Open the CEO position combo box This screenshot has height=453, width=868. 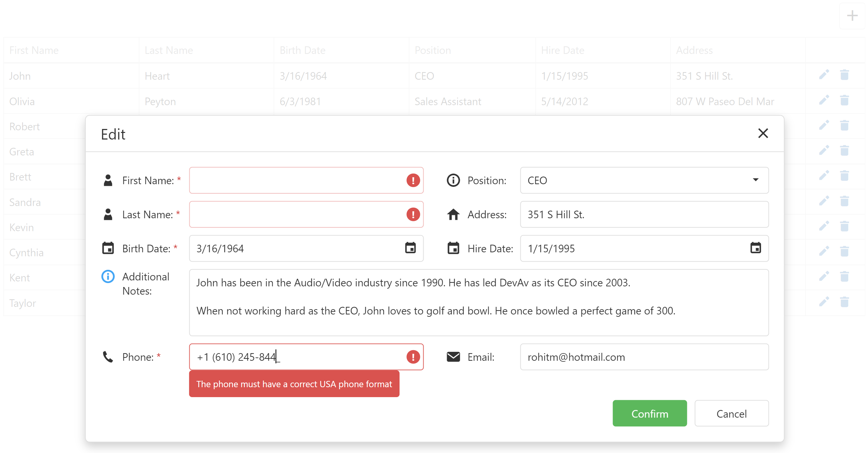coord(633,181)
